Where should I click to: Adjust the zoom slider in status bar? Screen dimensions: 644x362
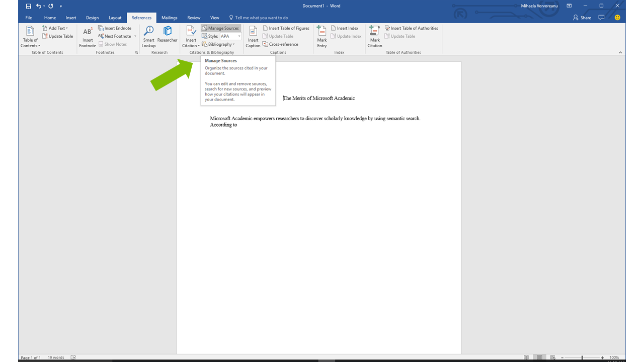(582, 357)
